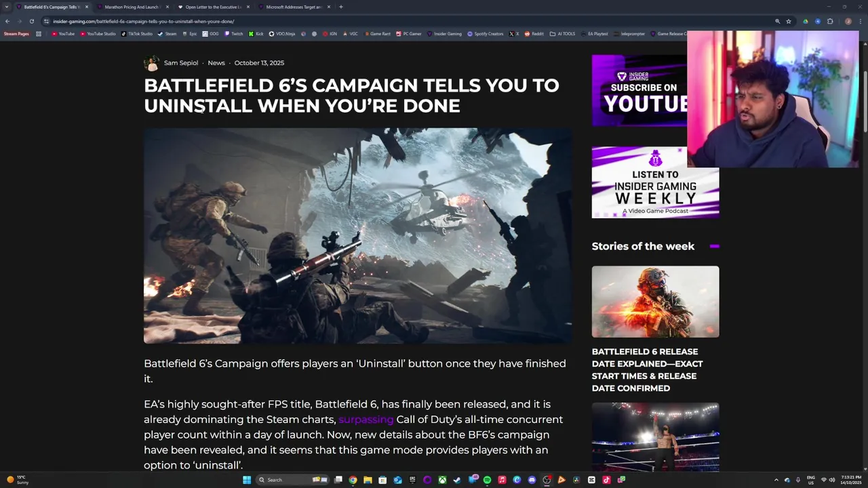Close the Marathon Pricing And Launch tab

pos(167,7)
